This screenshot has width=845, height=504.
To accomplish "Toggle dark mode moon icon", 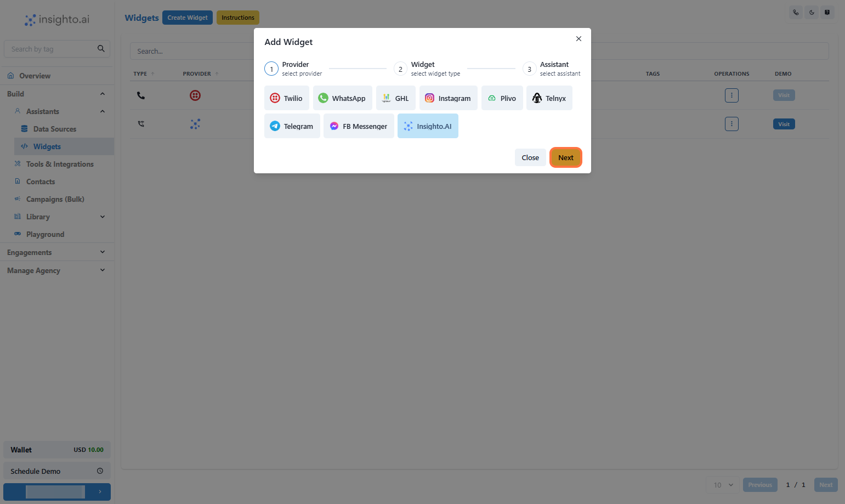I will pyautogui.click(x=812, y=13).
